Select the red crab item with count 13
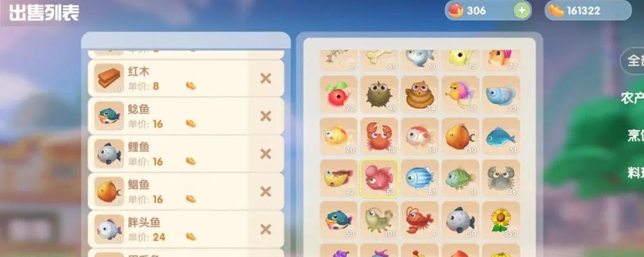This screenshot has height=257, width=644. pyautogui.click(x=379, y=136)
